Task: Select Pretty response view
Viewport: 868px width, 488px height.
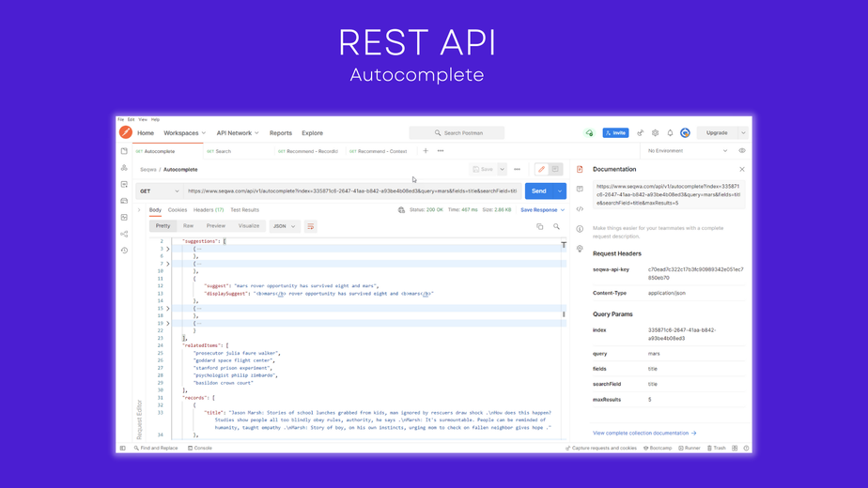Action: (x=163, y=226)
